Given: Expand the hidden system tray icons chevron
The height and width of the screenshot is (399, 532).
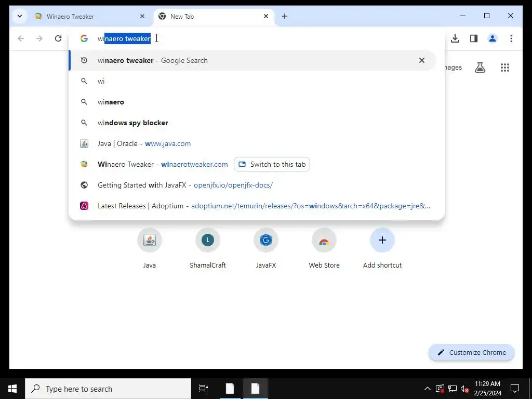Looking at the screenshot, I should pos(428,389).
